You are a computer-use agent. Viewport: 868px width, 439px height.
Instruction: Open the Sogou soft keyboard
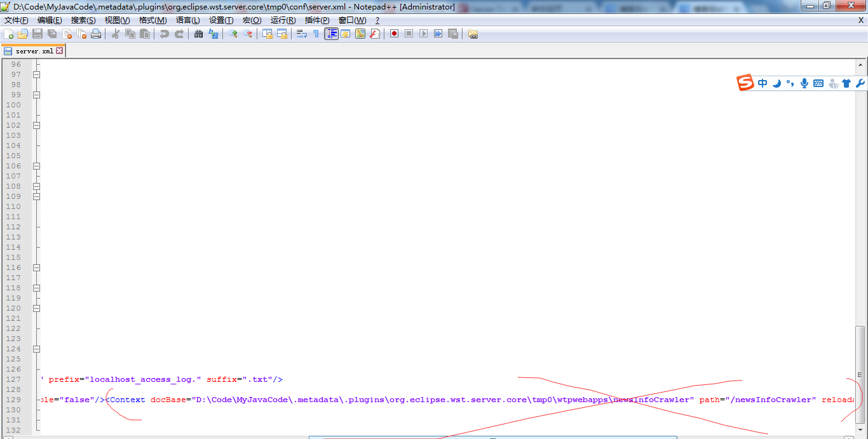818,83
